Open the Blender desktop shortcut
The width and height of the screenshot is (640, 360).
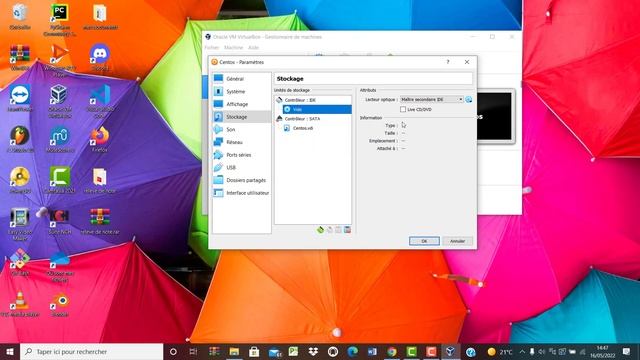pos(60,304)
